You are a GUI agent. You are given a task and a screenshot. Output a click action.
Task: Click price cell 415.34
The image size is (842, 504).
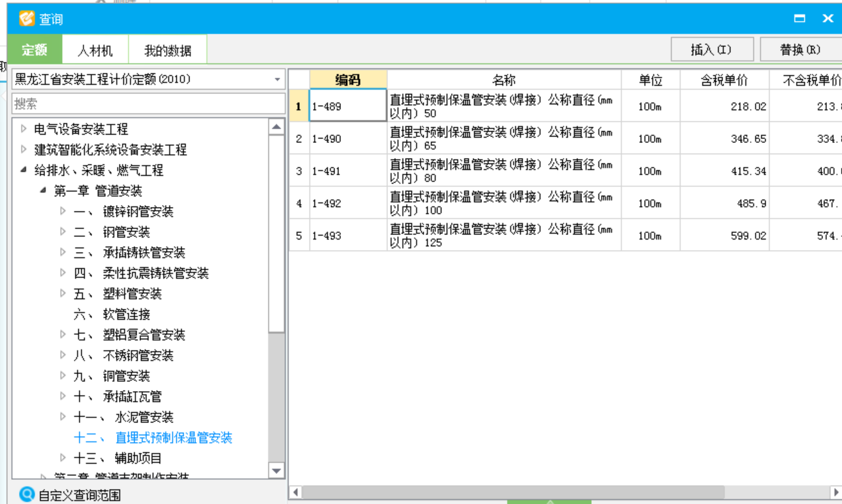724,171
